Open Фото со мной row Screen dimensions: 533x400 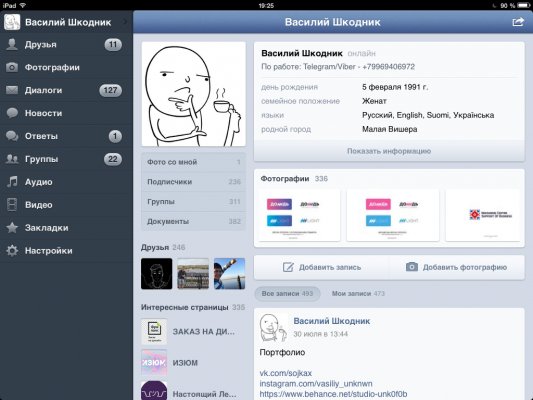pos(193,162)
